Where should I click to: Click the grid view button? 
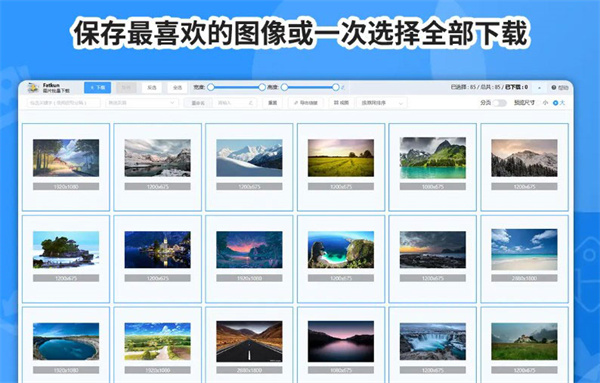pyautogui.click(x=341, y=103)
